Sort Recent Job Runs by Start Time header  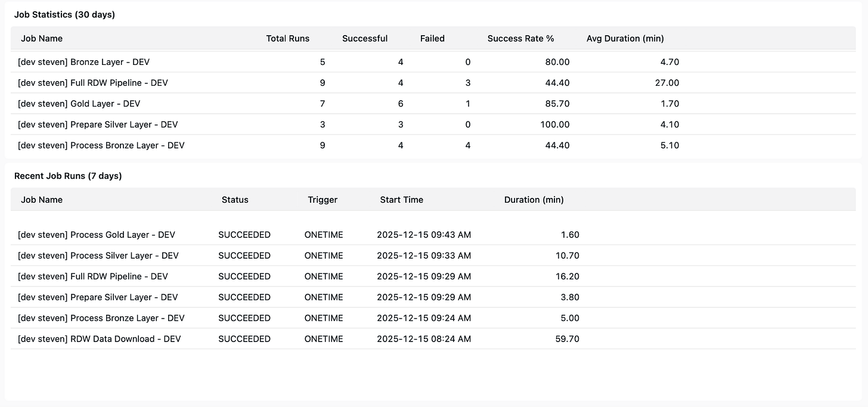tap(402, 200)
